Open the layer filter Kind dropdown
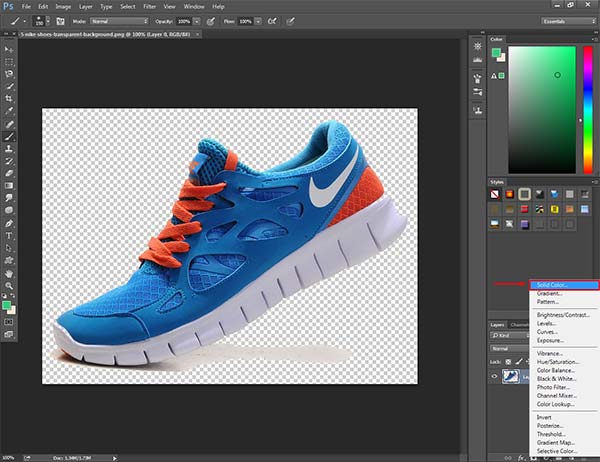600x462 pixels. click(x=510, y=335)
